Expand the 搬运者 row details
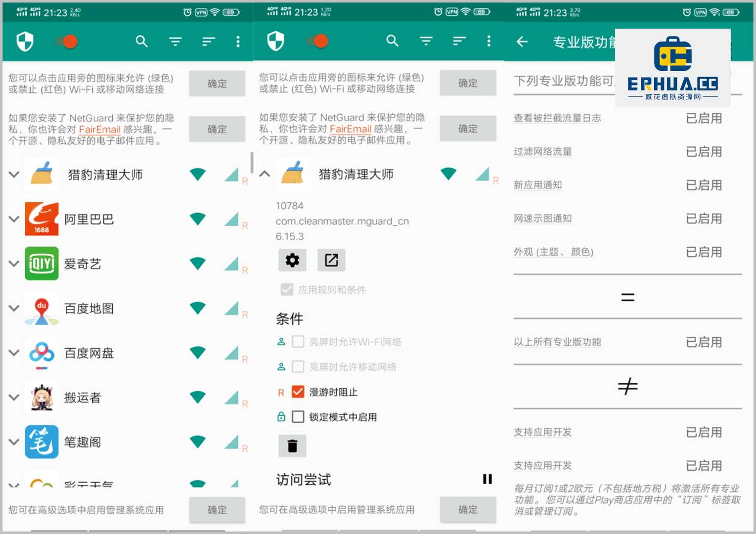Viewport: 756px width, 534px height. [x=14, y=397]
